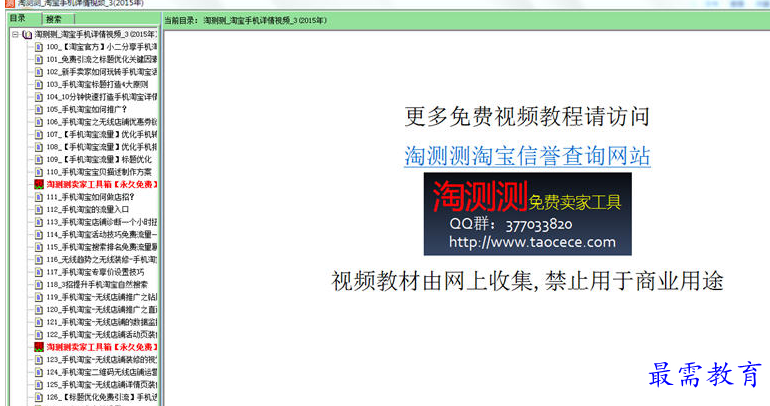Select tree item 101_免费引流之标题优化
This screenshot has height=406, width=770.
(102, 59)
